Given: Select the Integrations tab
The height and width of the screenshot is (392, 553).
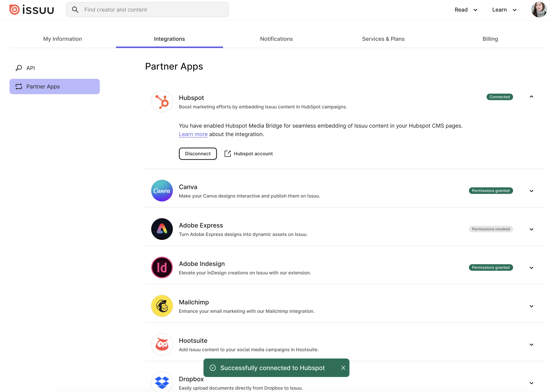Looking at the screenshot, I should click(x=169, y=39).
